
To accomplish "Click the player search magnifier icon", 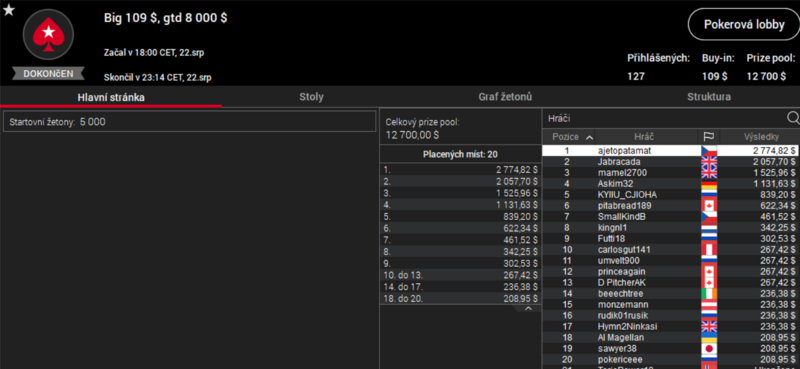I will click(793, 118).
